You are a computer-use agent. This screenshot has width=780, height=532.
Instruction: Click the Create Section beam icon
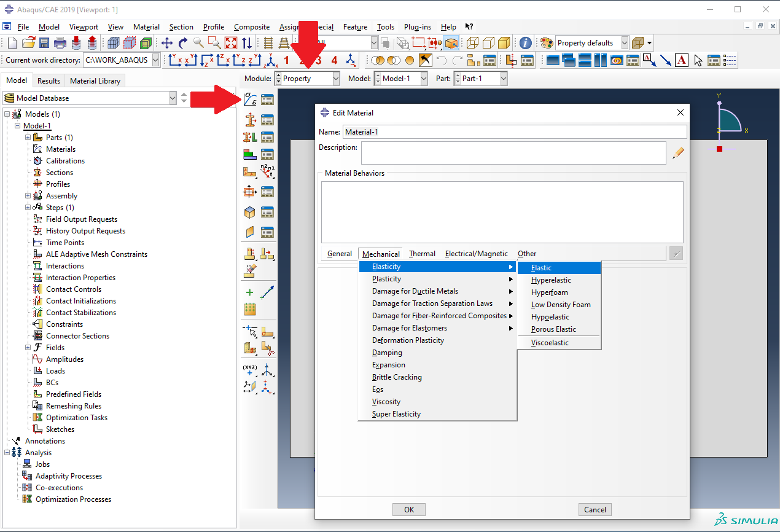(x=250, y=120)
